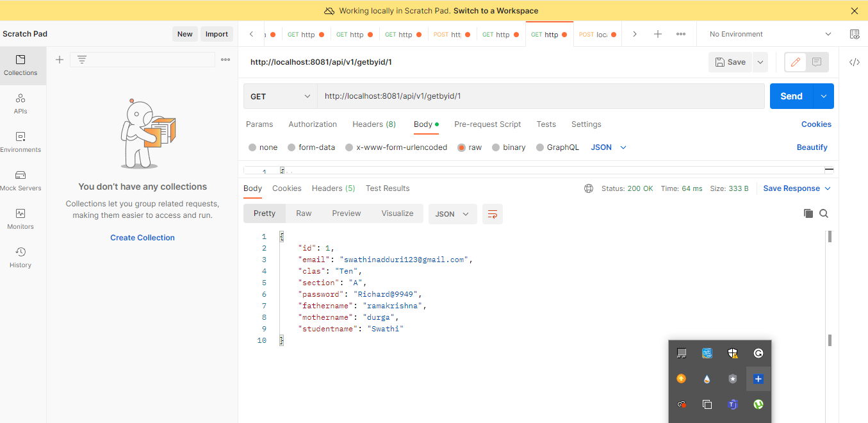Open the Test Results tab
Screen dimensions: 868x423
point(387,188)
